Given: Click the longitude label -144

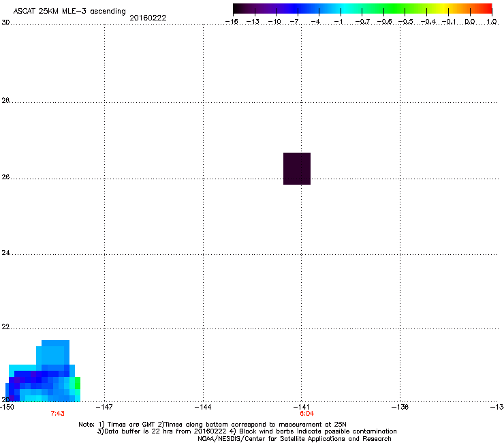Looking at the screenshot, I should (203, 407).
